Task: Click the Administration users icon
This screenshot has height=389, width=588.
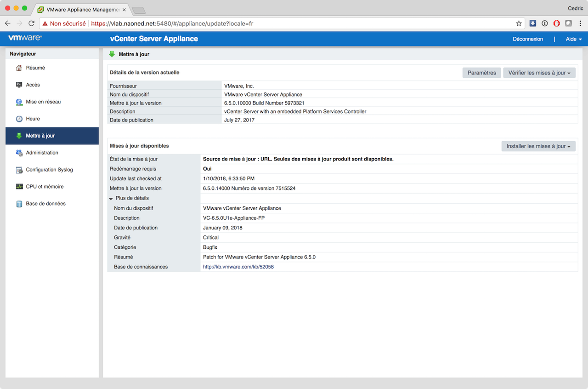Action: 19,153
